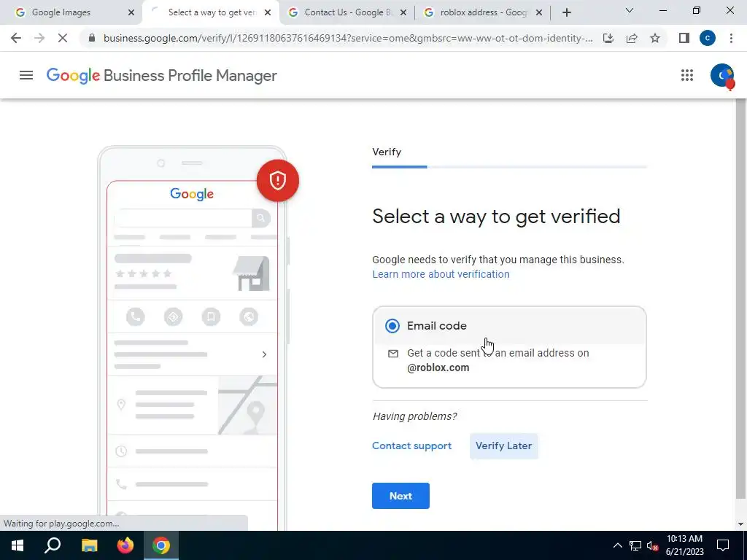This screenshot has height=560, width=747.
Task: Click the page vertical scrollbar
Action: tap(740, 300)
